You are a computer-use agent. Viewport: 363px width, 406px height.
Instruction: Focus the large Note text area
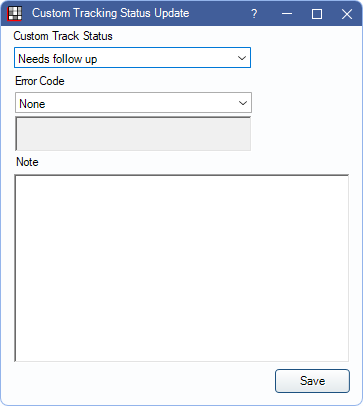click(182, 268)
